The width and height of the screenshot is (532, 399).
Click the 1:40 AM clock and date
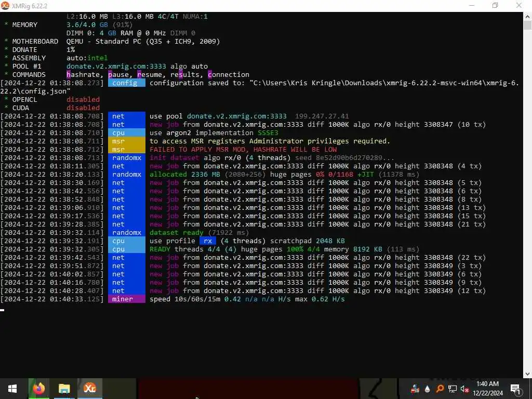[487, 389]
